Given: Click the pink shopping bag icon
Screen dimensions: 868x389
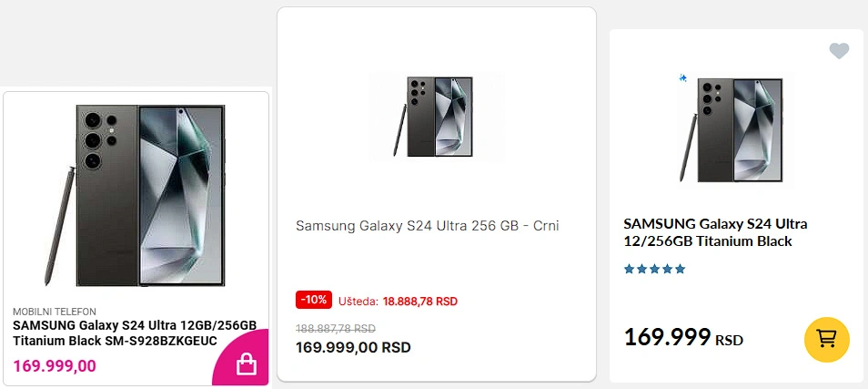Looking at the screenshot, I should click(245, 364).
